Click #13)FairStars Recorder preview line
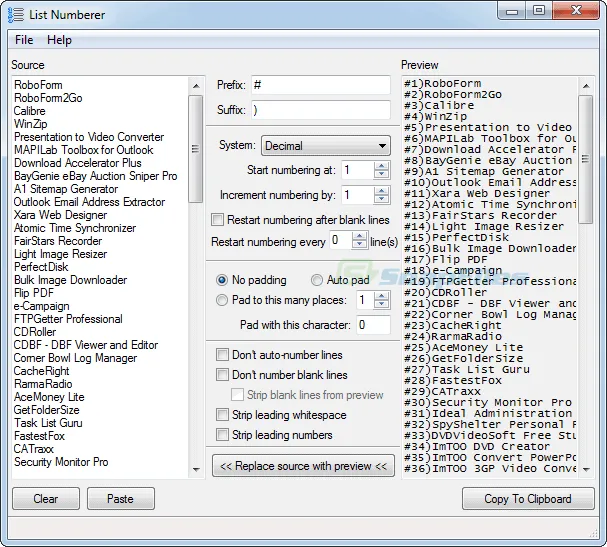Image resolution: width=607 pixels, height=547 pixels. click(x=480, y=216)
